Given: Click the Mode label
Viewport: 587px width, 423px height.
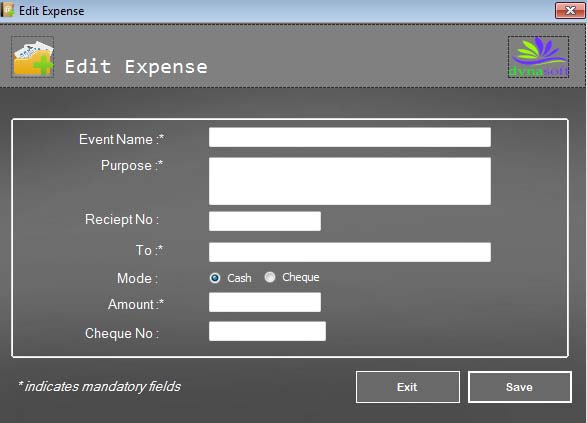Looking at the screenshot, I should [137, 279].
